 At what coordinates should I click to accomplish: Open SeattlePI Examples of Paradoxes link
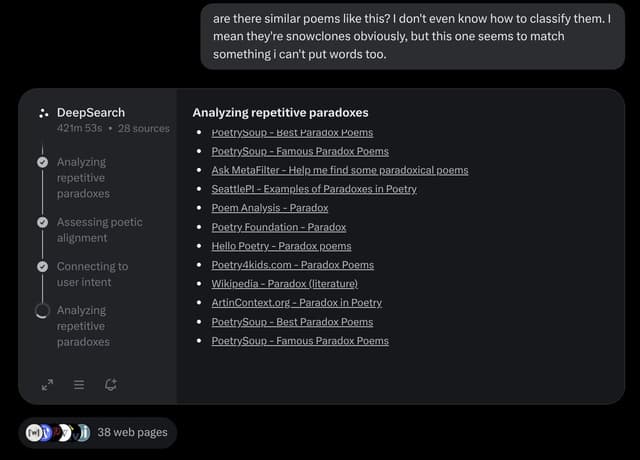point(314,189)
